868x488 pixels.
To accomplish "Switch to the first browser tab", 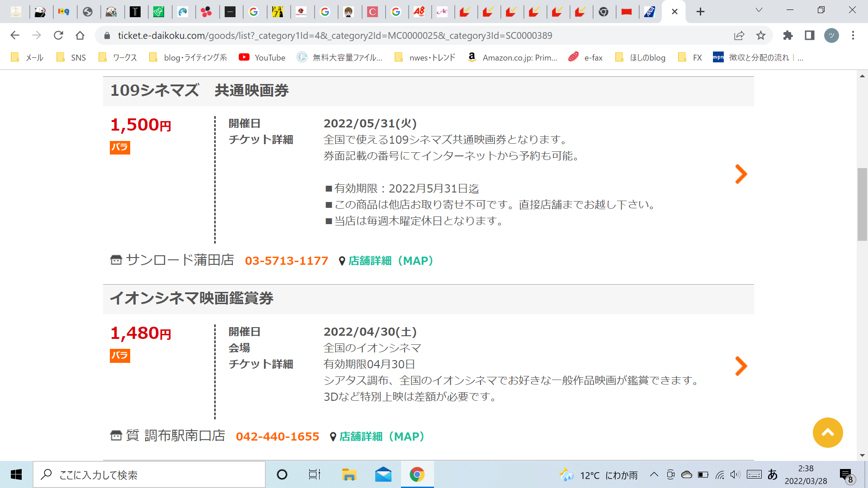I will 16,12.
